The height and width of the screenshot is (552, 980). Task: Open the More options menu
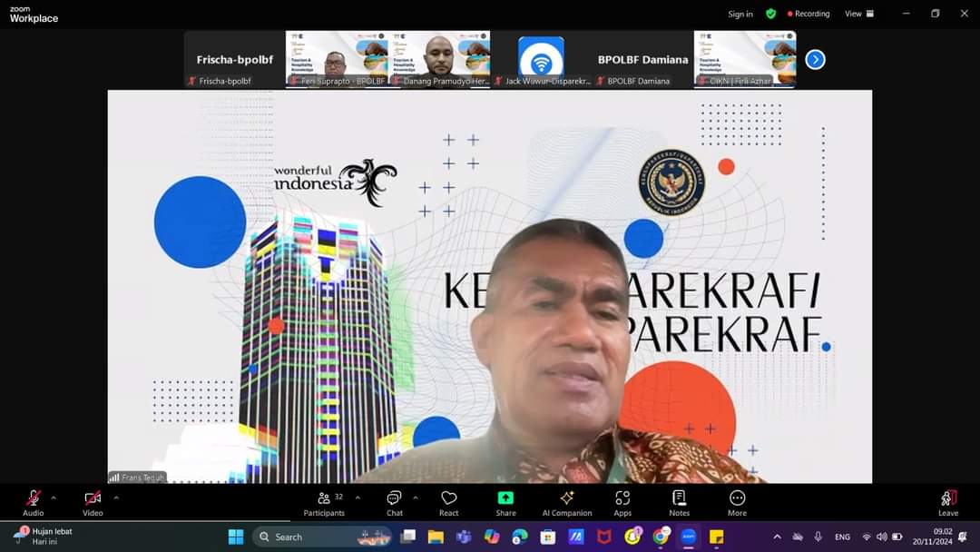(737, 502)
